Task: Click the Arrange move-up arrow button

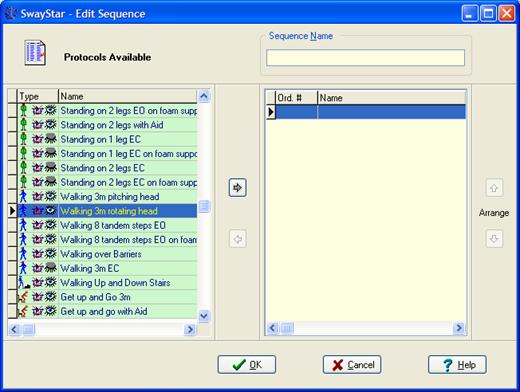Action: (494, 188)
